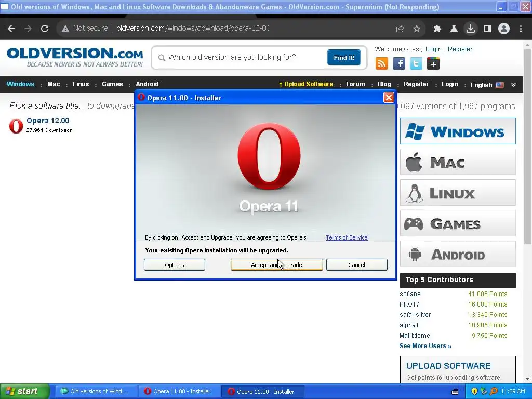Select the Games platform banner
Viewport: 532px width, 399px height.
coord(458,223)
